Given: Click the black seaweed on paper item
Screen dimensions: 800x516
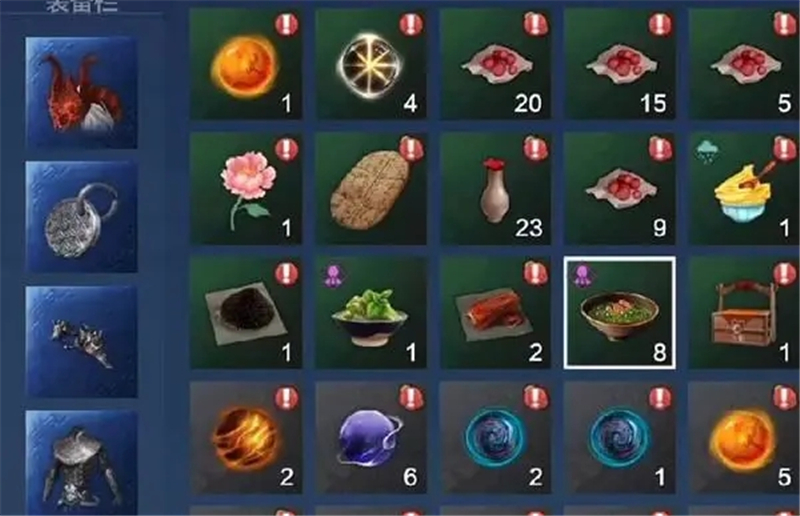Looking at the screenshot, I should pyautogui.click(x=246, y=313).
